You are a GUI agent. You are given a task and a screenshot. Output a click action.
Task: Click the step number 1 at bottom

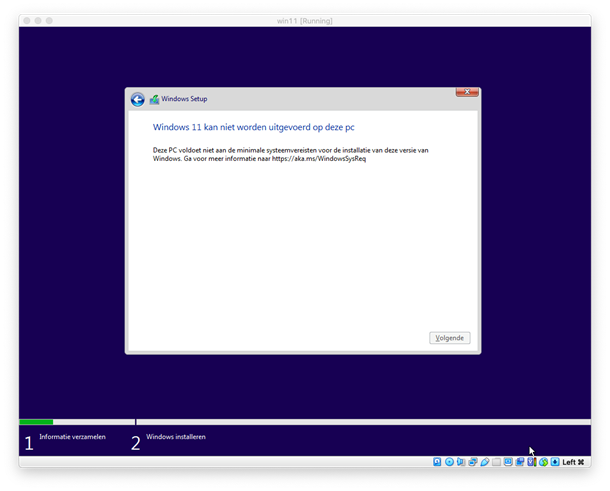click(x=29, y=444)
